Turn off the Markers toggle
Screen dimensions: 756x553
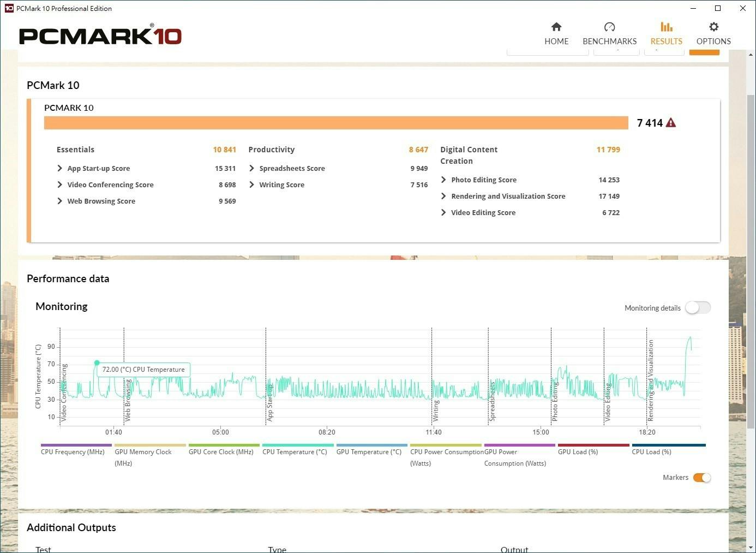(701, 478)
